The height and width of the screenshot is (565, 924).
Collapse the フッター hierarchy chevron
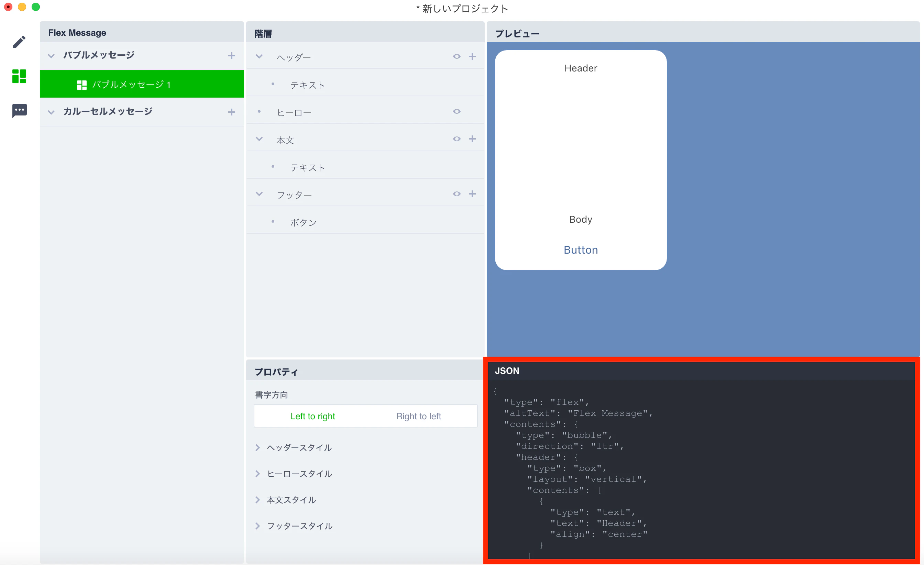pyautogui.click(x=259, y=194)
